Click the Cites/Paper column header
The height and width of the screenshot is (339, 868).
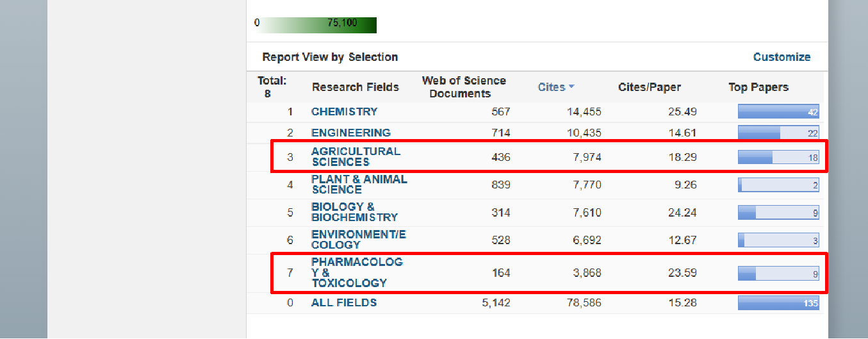pyautogui.click(x=649, y=87)
